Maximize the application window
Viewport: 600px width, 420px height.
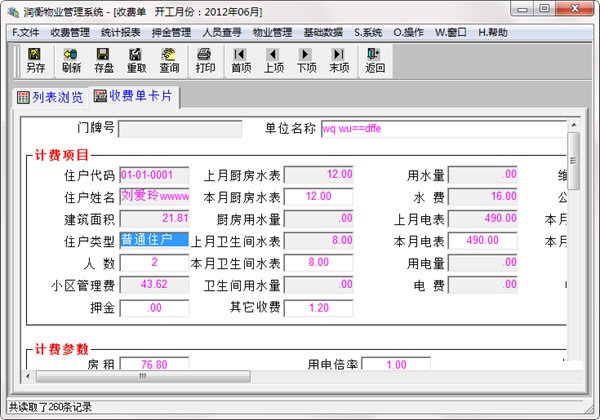tap(544, 9)
